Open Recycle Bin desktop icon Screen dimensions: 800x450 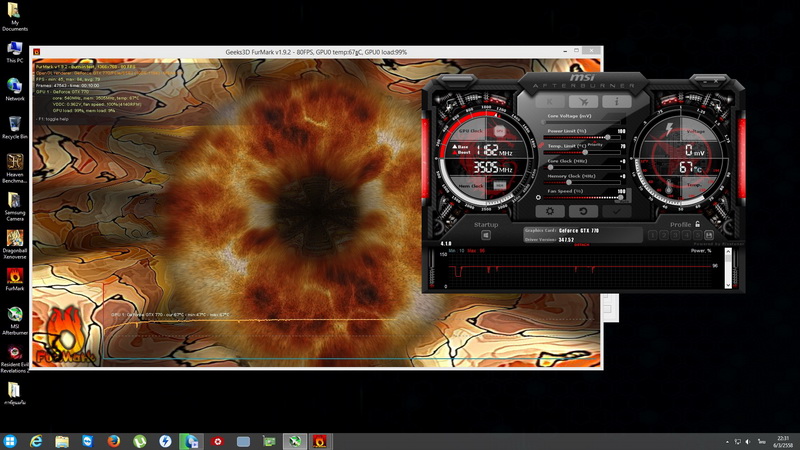[x=14, y=128]
